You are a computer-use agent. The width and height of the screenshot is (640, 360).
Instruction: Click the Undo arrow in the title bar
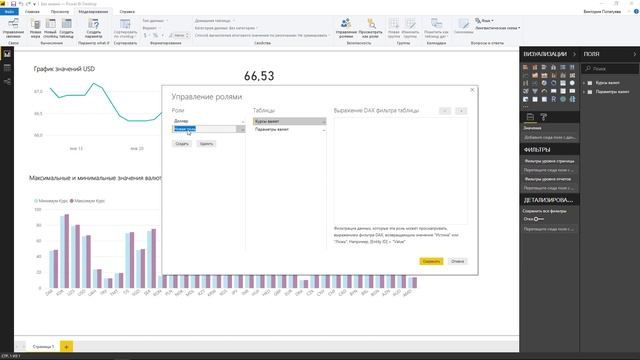click(21, 4)
